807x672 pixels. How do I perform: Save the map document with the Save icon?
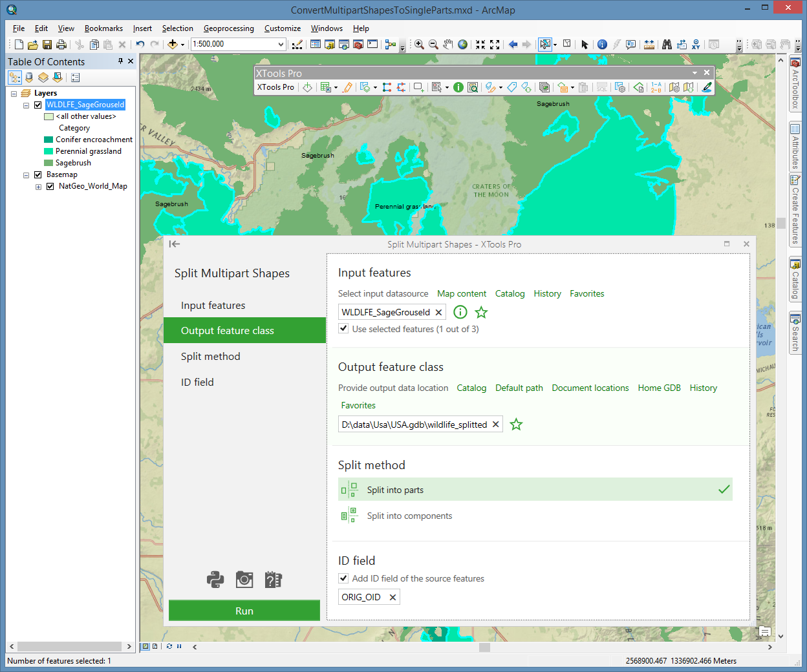pyautogui.click(x=47, y=45)
